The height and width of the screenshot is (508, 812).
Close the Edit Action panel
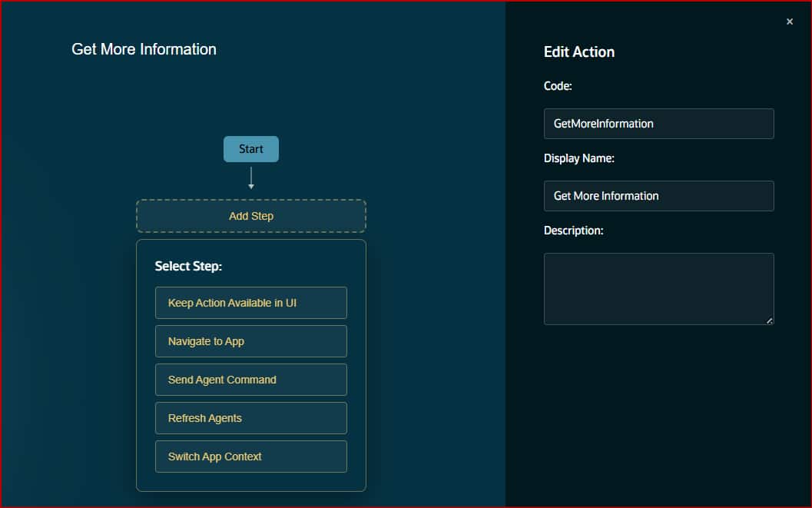[789, 22]
